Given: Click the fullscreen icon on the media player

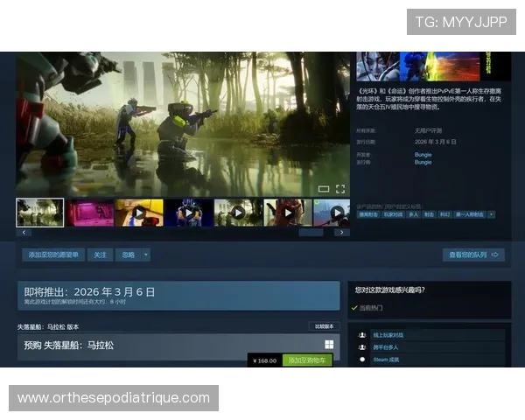Looking at the screenshot, I should tap(340, 189).
